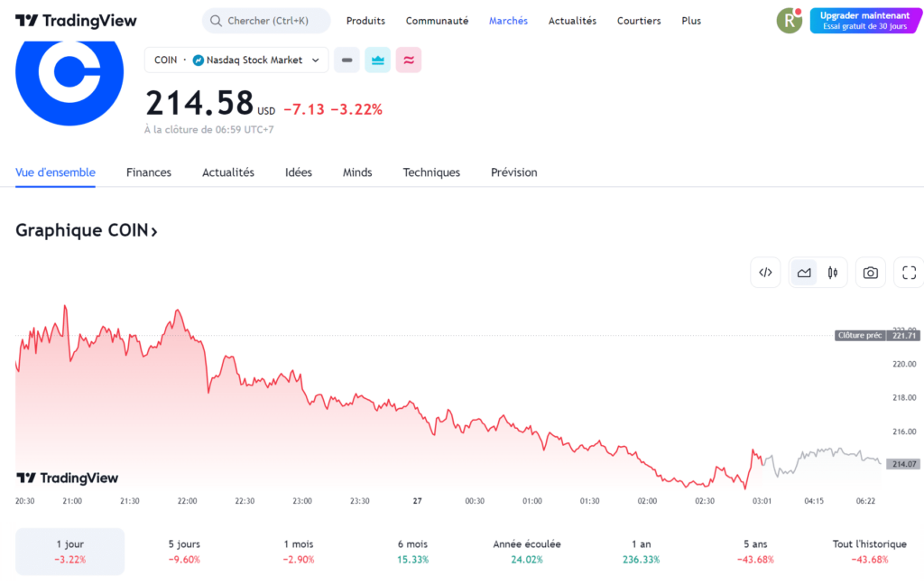Viewport: 924px width, 585px height.
Task: Open the Courtiers page link
Action: [638, 21]
